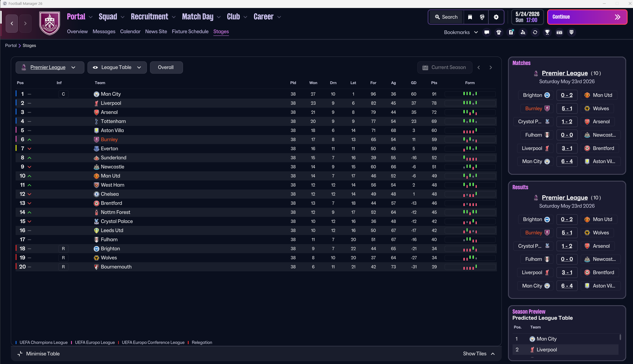The image size is (633, 364).
Task: Click the bookmark flag icon
Action: point(470,17)
